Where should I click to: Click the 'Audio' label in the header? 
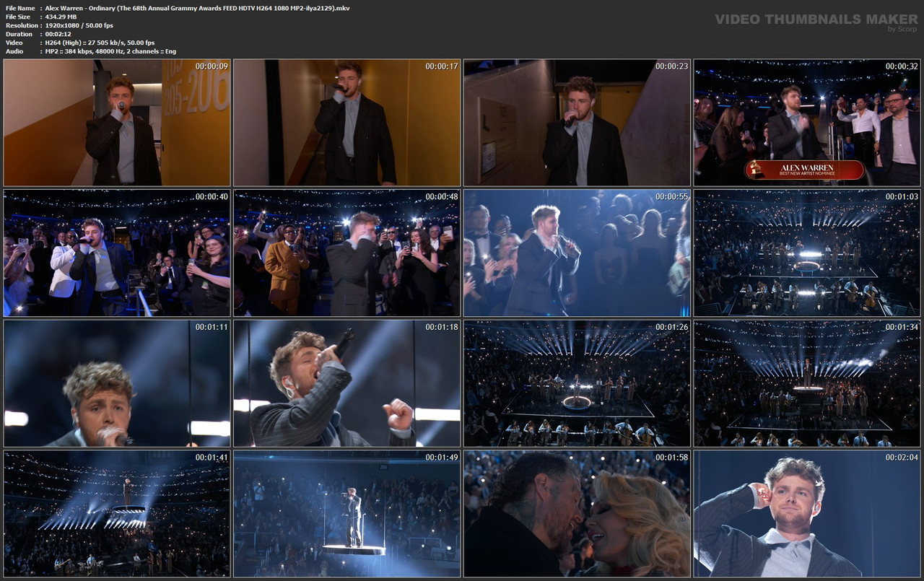tap(14, 51)
